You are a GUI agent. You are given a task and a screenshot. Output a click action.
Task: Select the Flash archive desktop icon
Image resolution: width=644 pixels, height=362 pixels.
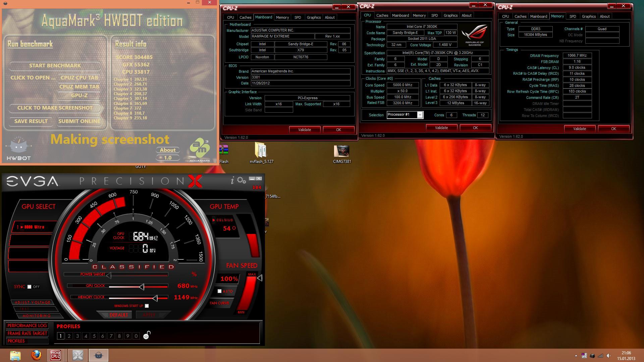click(224, 154)
